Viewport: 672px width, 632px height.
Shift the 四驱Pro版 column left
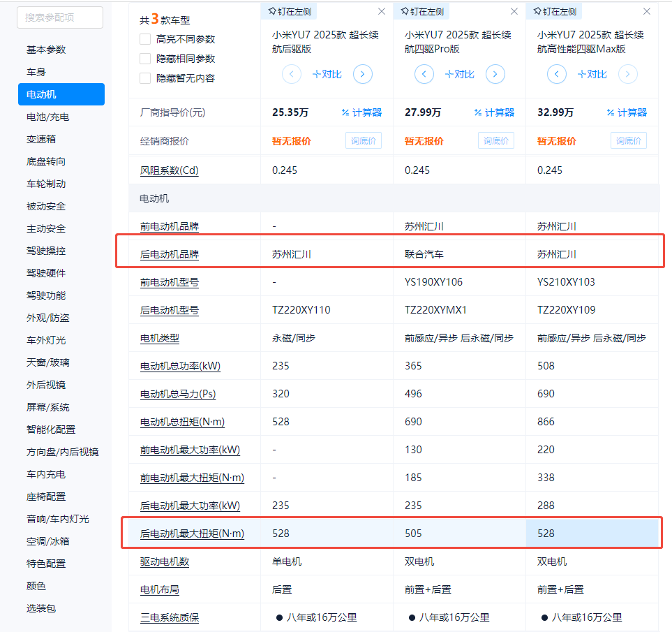pyautogui.click(x=424, y=74)
